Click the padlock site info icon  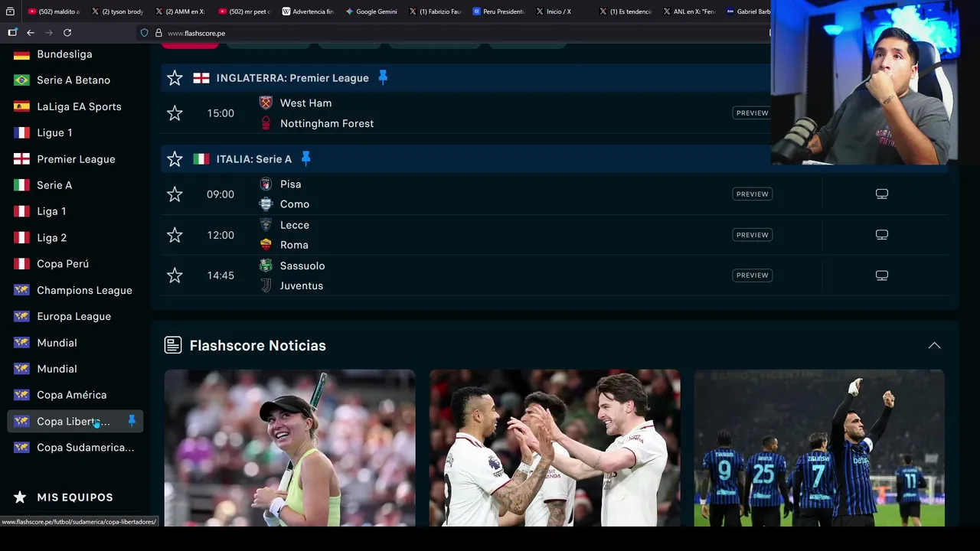[x=158, y=33]
